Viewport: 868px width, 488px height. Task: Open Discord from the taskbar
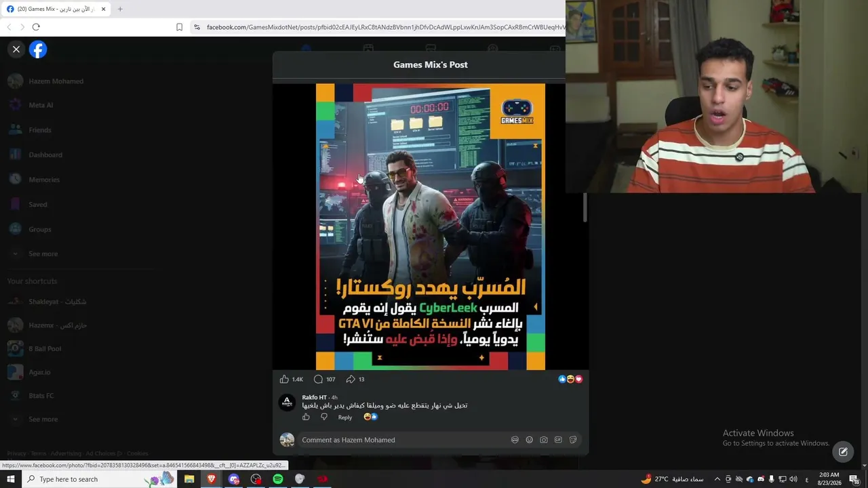point(234,479)
